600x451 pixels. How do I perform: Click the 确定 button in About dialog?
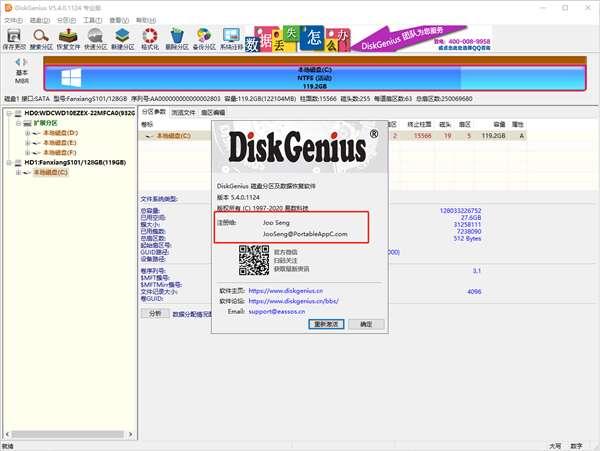tap(366, 324)
